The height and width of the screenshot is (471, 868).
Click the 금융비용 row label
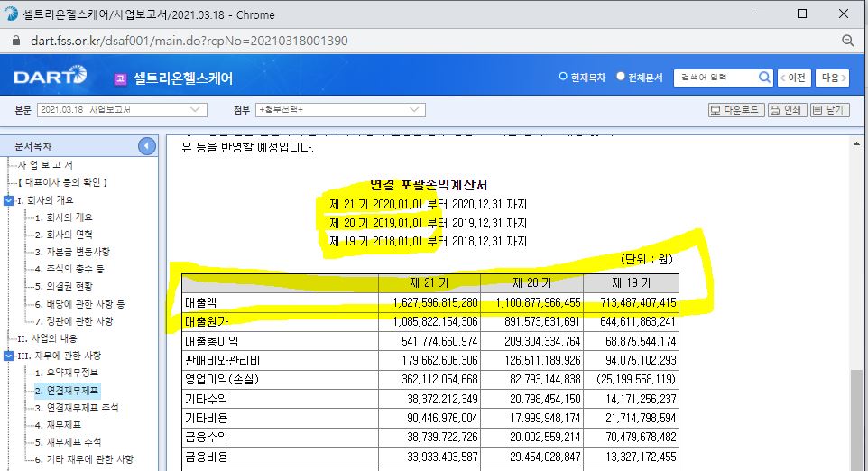[206, 457]
